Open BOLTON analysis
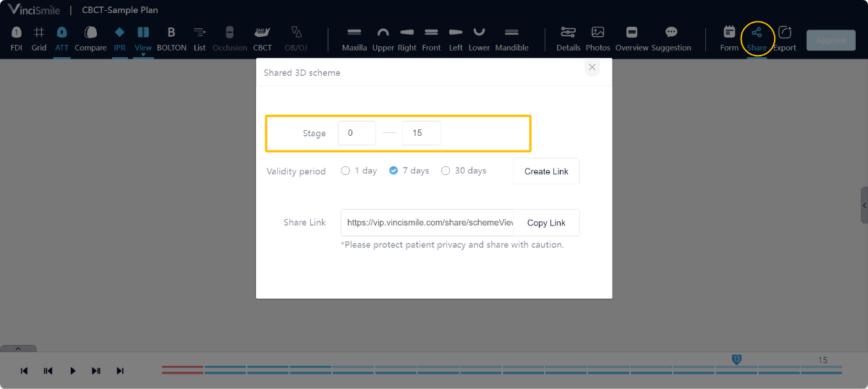This screenshot has width=868, height=389. click(x=171, y=33)
